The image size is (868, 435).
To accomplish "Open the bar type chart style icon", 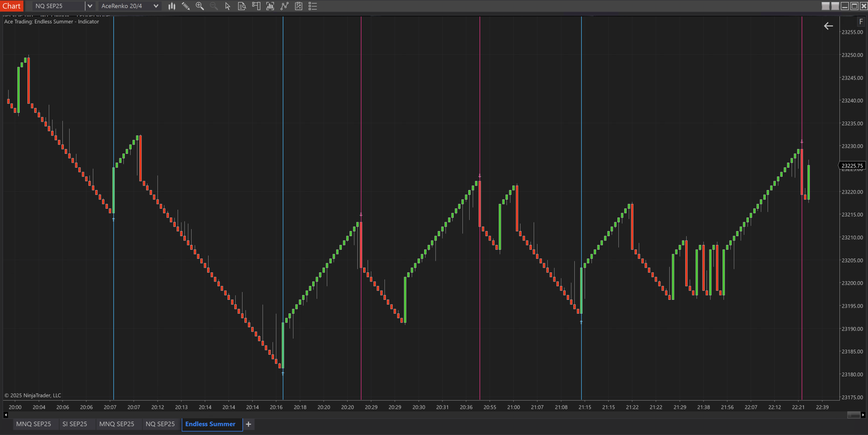I will 172,6.
